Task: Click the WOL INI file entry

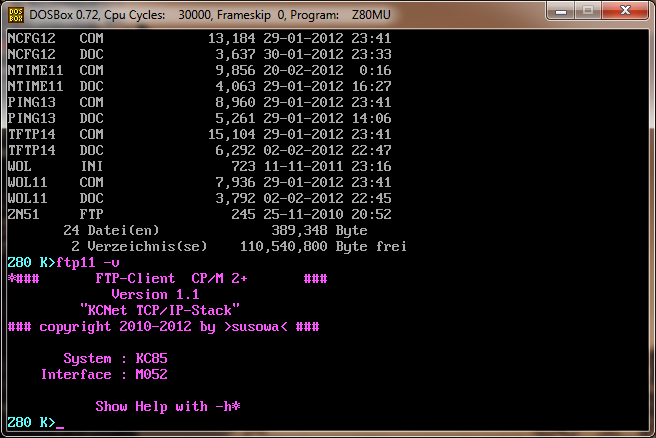Action: point(56,165)
